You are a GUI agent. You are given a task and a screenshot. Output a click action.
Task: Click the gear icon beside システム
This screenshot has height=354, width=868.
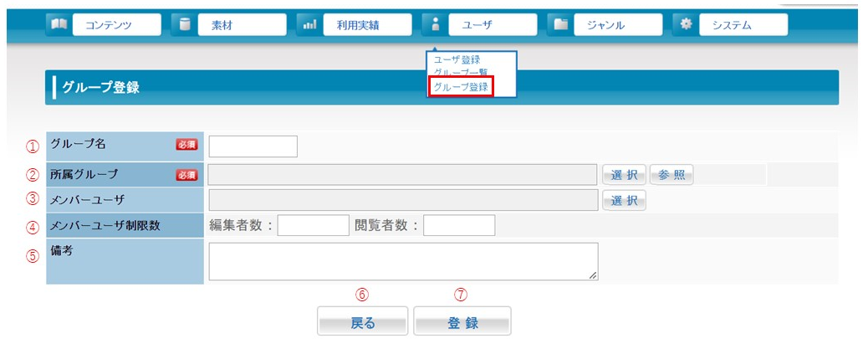pos(686,25)
